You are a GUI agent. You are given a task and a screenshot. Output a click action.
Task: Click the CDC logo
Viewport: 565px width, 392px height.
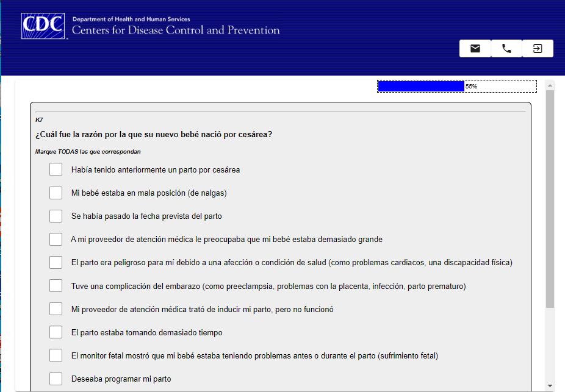43,26
